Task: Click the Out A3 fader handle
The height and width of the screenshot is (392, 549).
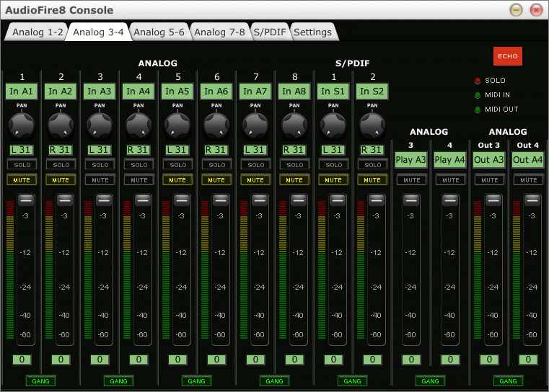Action: coord(493,200)
